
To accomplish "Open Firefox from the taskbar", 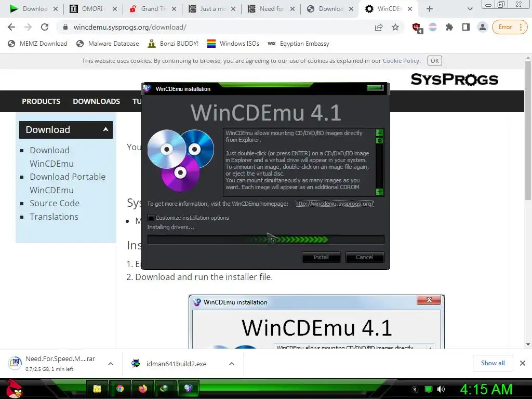I will click(x=143, y=389).
